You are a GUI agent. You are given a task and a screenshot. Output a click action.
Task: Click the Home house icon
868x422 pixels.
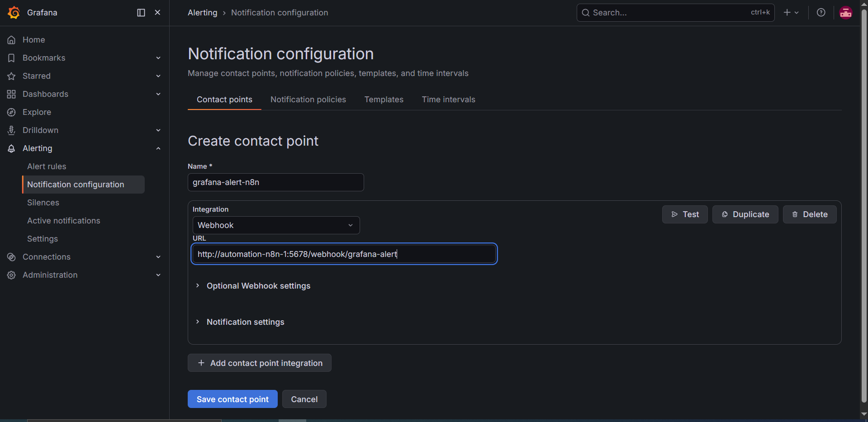[x=11, y=40]
